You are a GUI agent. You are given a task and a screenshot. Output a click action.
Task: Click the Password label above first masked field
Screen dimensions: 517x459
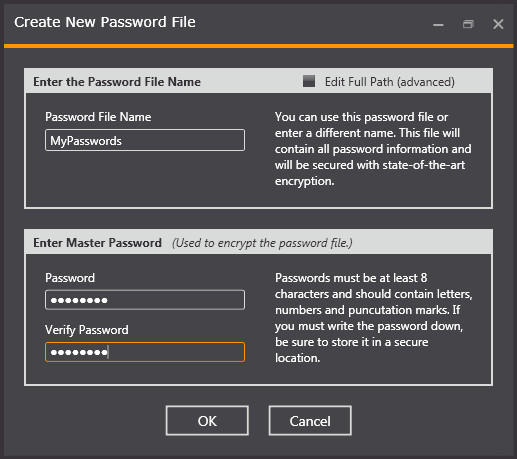tap(70, 278)
